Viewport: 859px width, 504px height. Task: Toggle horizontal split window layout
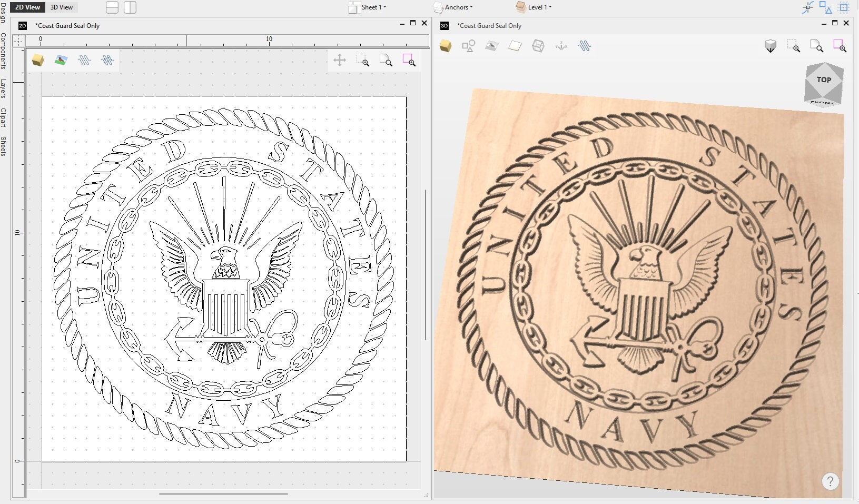click(x=113, y=7)
